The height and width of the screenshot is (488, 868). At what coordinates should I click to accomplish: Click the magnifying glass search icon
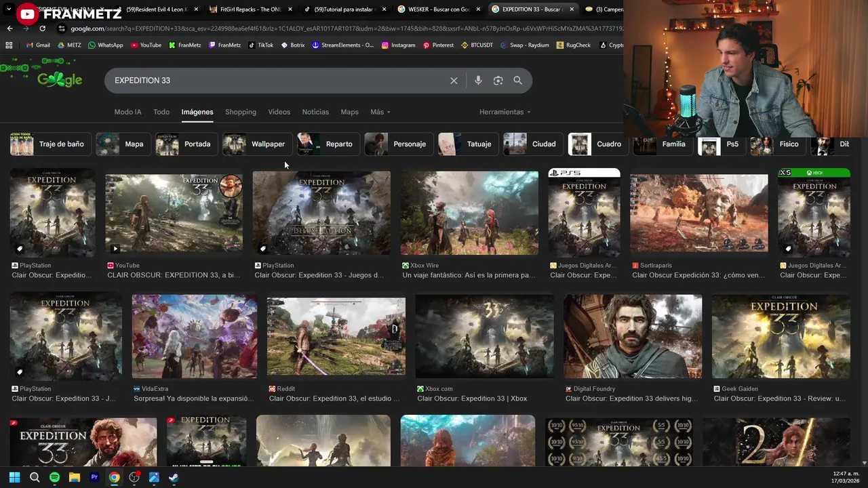coord(518,81)
